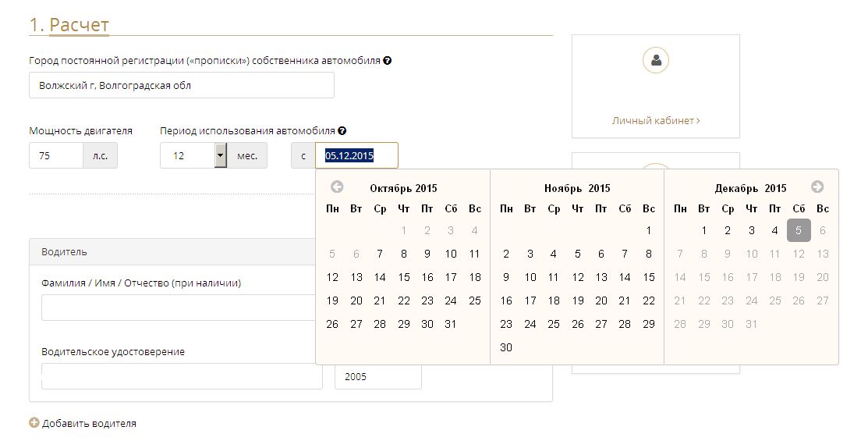
Task: Pick November 30 in the calendar
Action: point(506,347)
